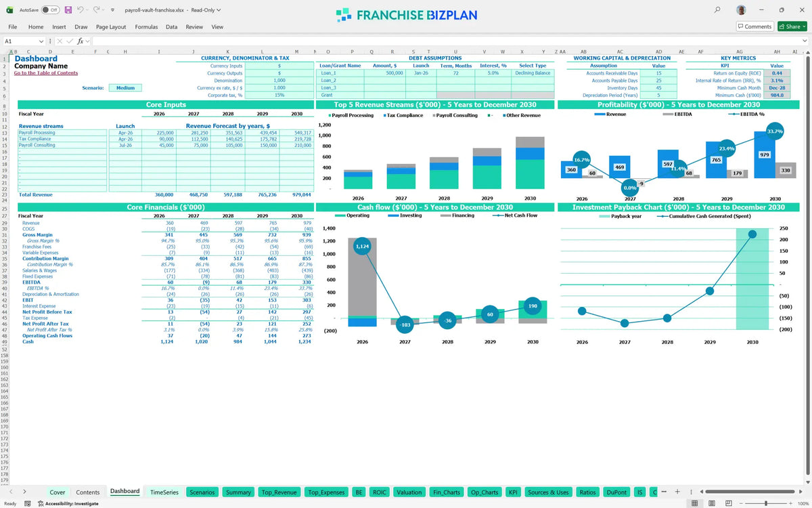The height and width of the screenshot is (508, 812).
Task: Switch to Sources & Uses sheet tab
Action: click(x=548, y=492)
